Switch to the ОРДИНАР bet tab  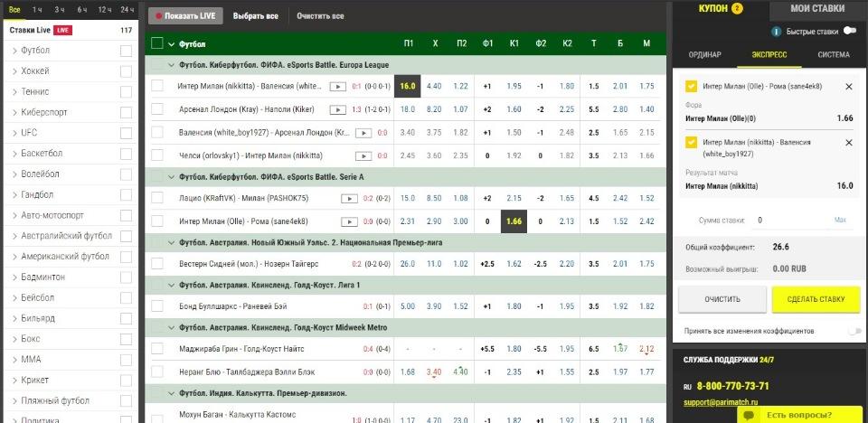point(704,55)
